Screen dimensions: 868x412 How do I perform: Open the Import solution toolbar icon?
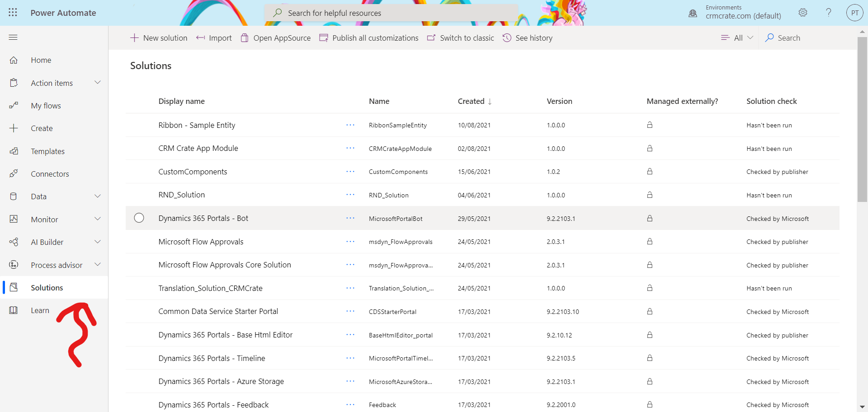click(201, 38)
